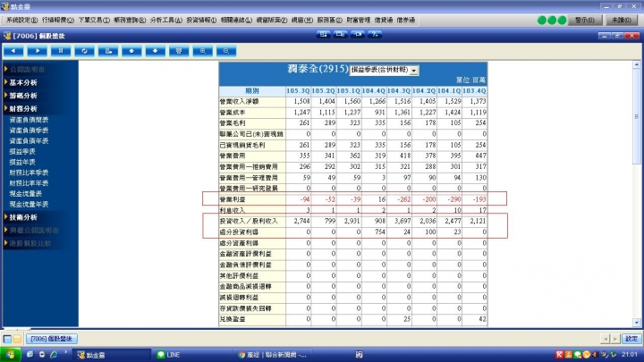
Task: Click the 21:01 clock in system tray
Action: click(630, 354)
